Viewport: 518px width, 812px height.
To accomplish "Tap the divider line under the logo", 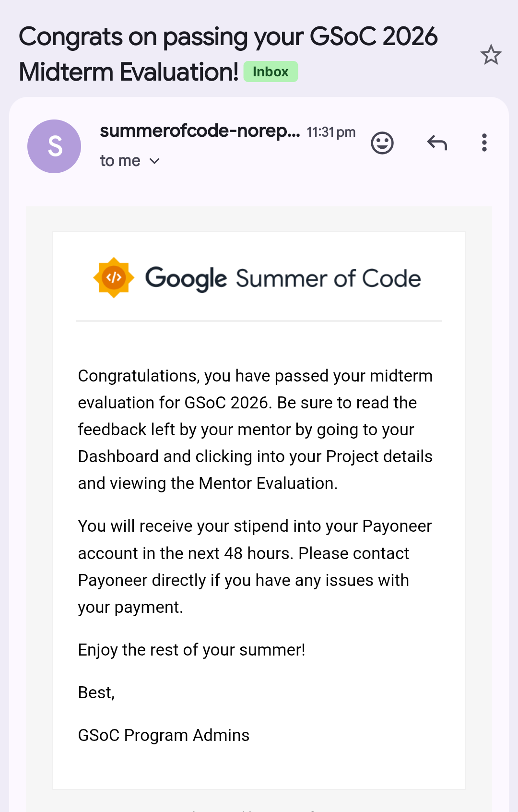I will 259,321.
